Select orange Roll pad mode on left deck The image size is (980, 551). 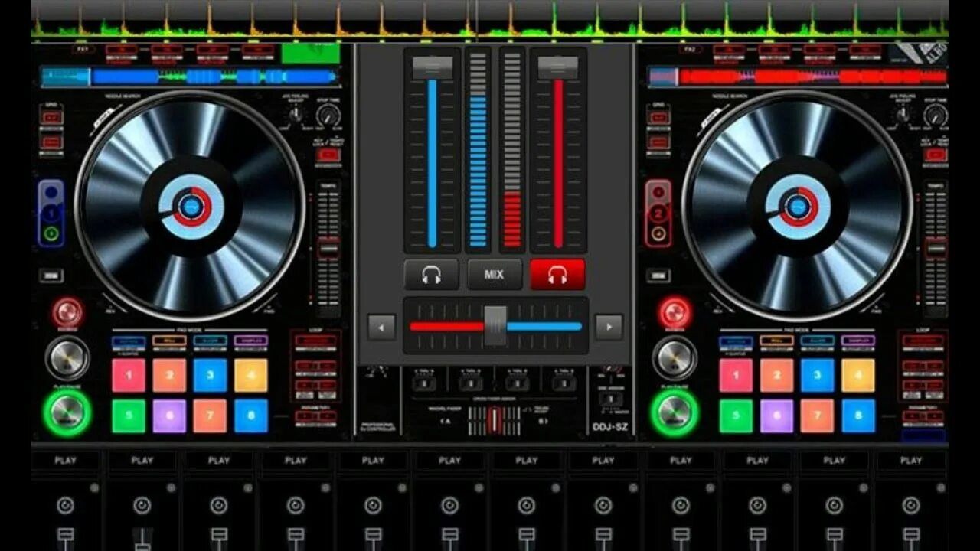tap(169, 341)
